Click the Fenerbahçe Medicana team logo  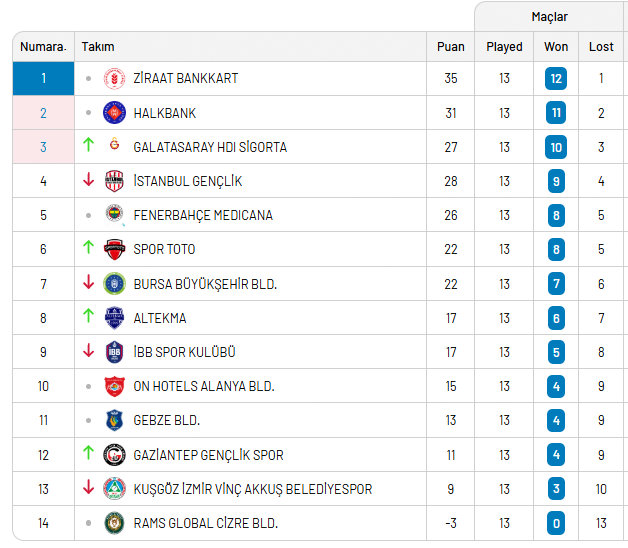click(x=114, y=215)
